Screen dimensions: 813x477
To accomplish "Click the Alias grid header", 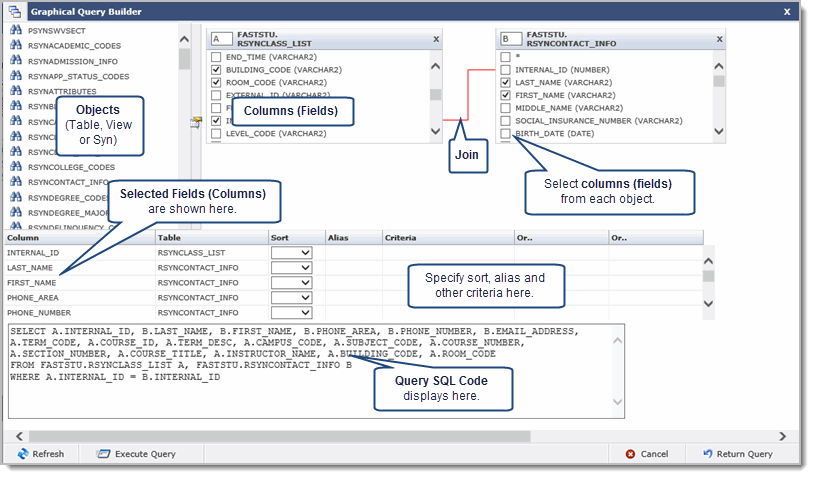I will tap(354, 237).
